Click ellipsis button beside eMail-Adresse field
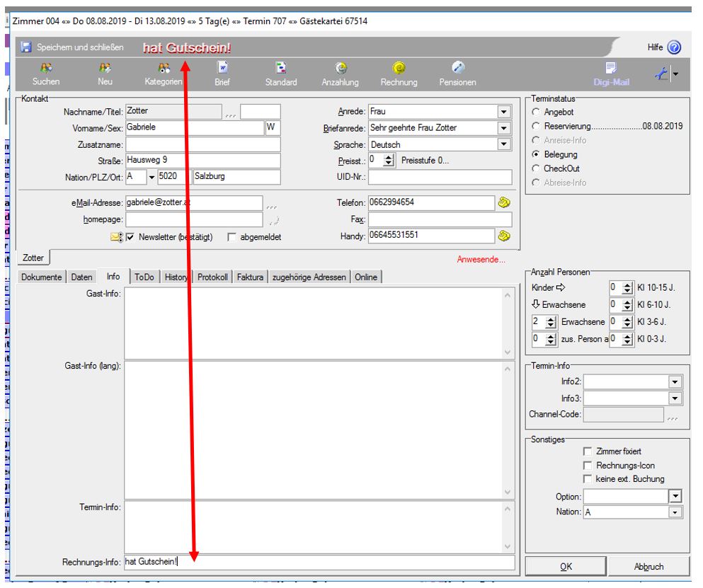 click(x=272, y=207)
